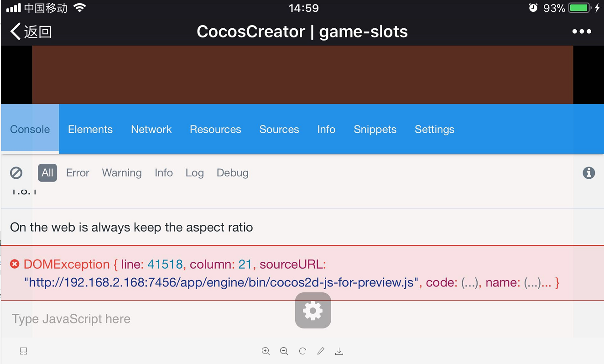Select the All filter
The height and width of the screenshot is (364, 604).
(x=47, y=173)
